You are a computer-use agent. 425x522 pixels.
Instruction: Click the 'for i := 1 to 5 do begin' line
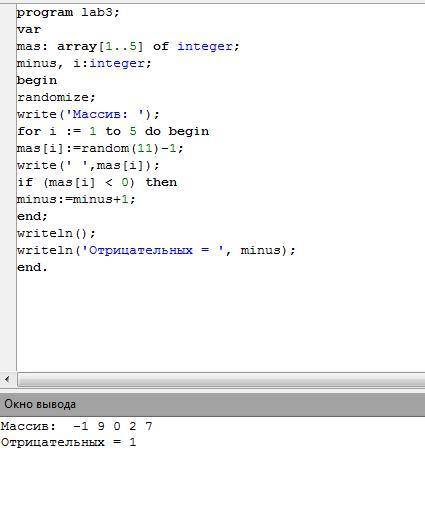click(x=113, y=131)
